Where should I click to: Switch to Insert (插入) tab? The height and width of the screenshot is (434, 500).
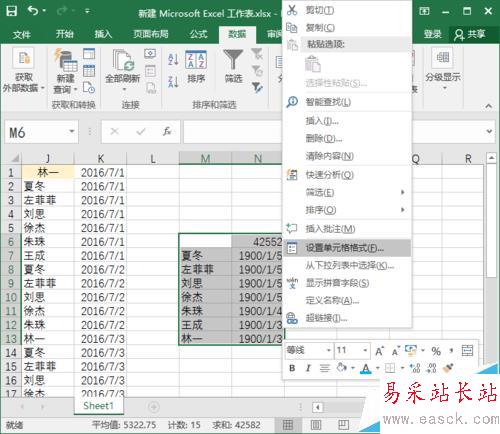click(x=103, y=34)
